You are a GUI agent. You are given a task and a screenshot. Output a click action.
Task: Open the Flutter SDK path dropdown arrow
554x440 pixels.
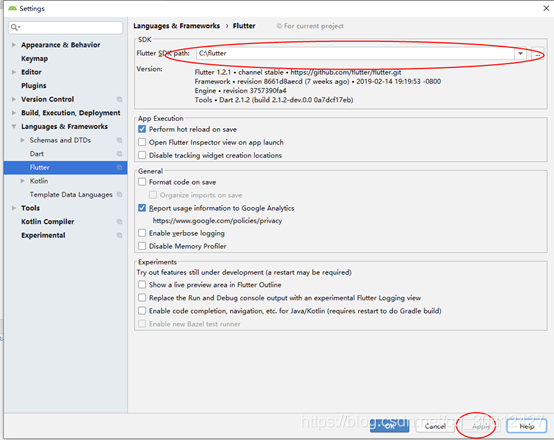coord(520,53)
